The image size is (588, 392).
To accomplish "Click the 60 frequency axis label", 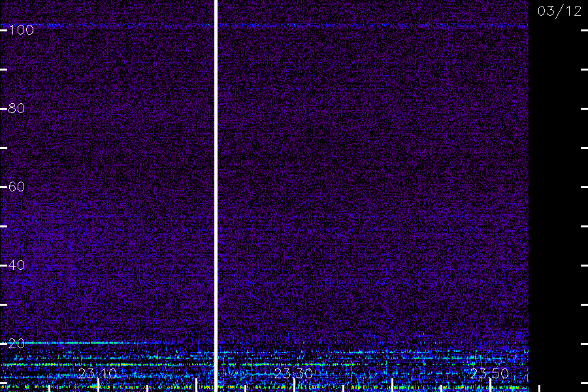I will [16, 187].
